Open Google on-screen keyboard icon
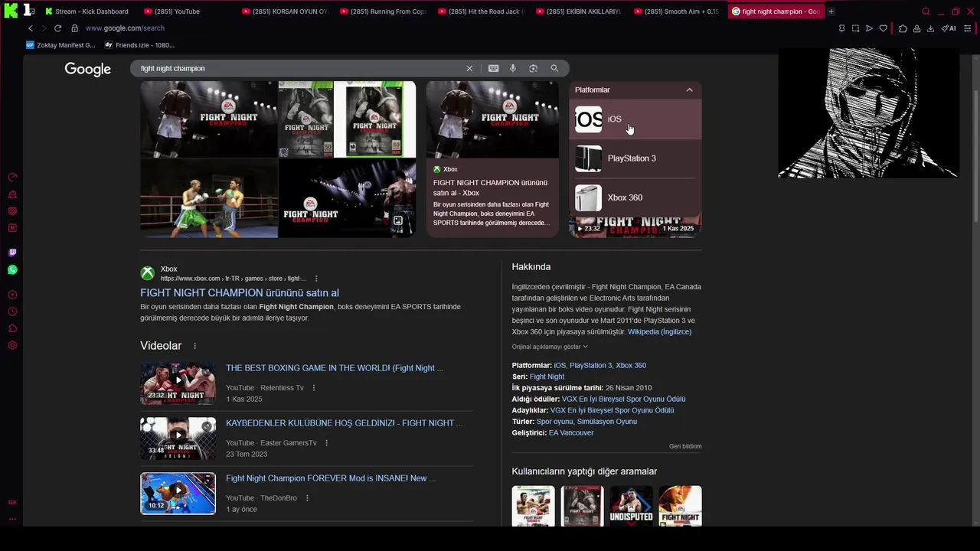The height and width of the screenshot is (551, 980). (494, 68)
